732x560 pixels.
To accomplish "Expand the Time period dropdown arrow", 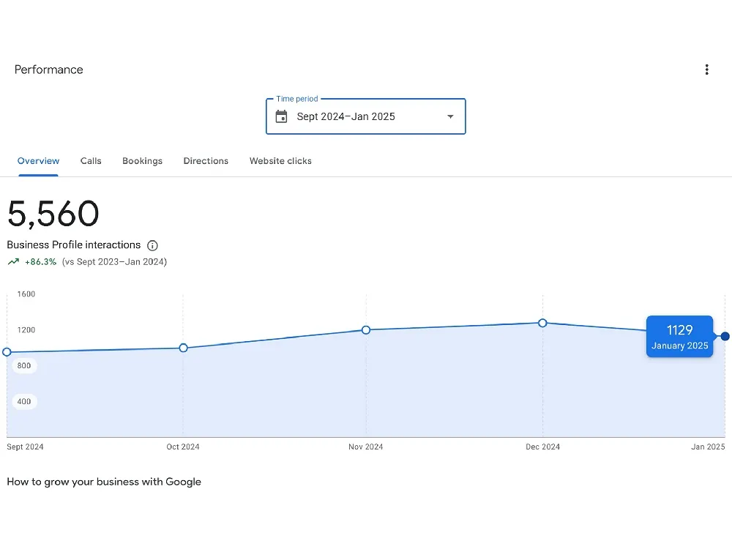I will pyautogui.click(x=450, y=117).
